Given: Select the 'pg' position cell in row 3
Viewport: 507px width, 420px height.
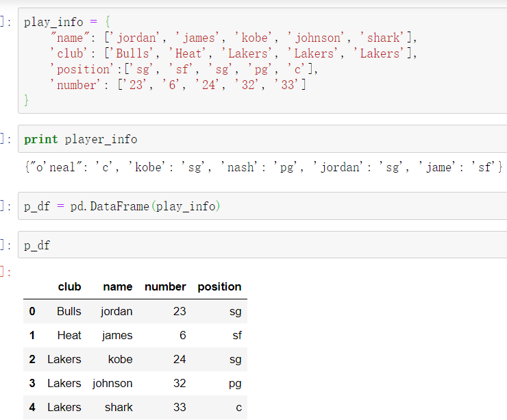Looking at the screenshot, I should click(235, 384).
